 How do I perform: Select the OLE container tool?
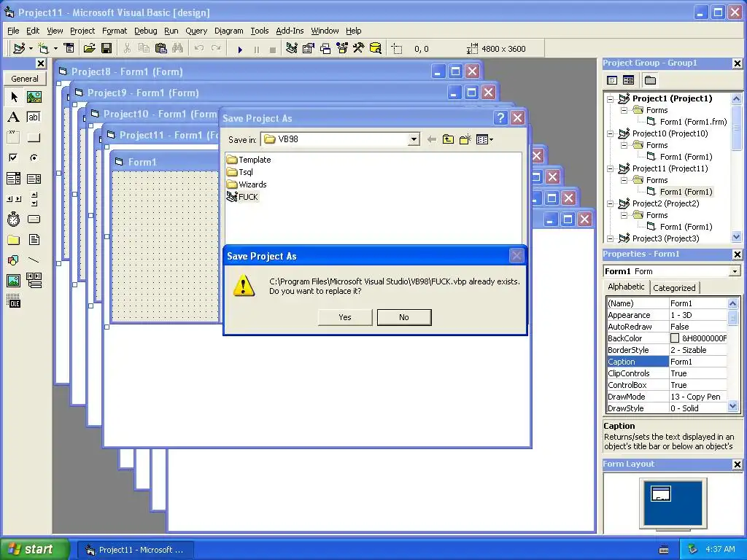click(14, 301)
